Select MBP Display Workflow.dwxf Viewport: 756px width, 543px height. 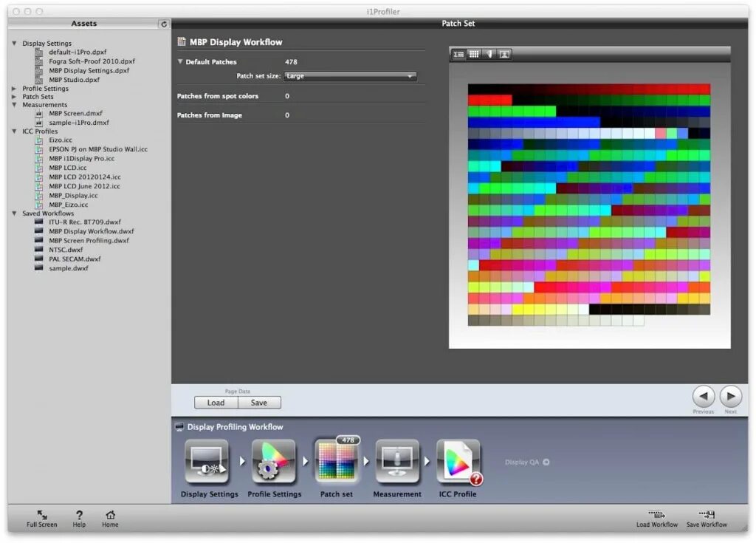point(91,232)
